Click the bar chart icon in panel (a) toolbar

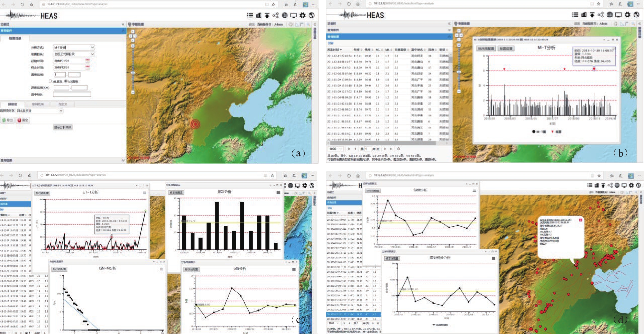[x=259, y=16]
